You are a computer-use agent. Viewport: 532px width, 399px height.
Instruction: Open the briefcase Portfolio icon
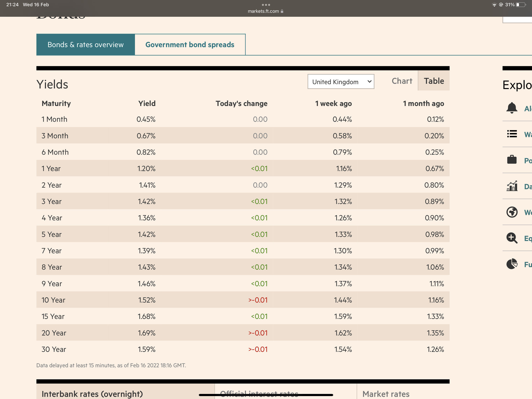coord(512,160)
